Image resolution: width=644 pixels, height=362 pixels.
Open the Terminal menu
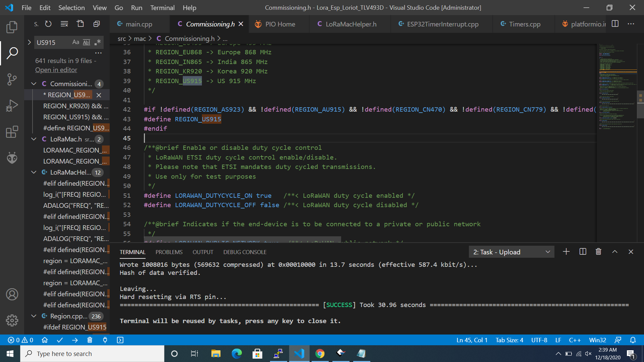click(x=162, y=7)
